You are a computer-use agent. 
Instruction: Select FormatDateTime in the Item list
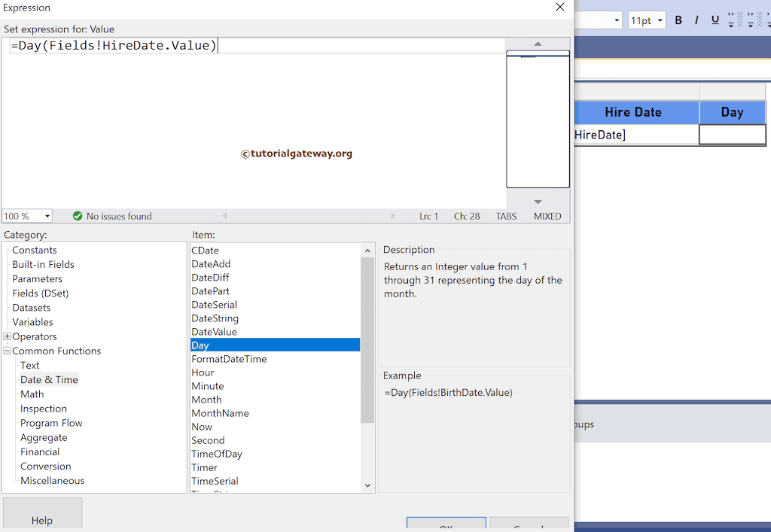[276, 359]
